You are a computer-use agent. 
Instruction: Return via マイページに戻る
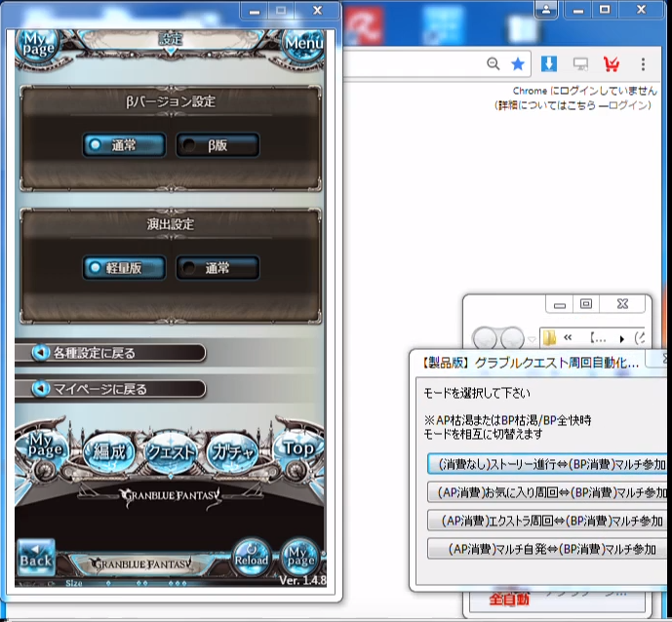110,389
